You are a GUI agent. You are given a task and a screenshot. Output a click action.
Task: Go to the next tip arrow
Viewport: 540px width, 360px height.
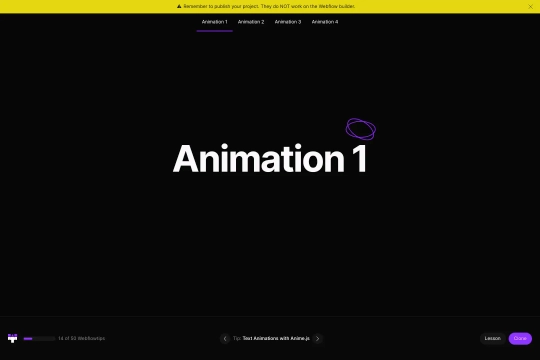318,339
